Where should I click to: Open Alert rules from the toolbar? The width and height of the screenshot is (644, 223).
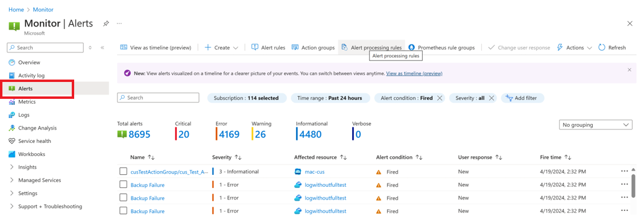tap(268, 48)
